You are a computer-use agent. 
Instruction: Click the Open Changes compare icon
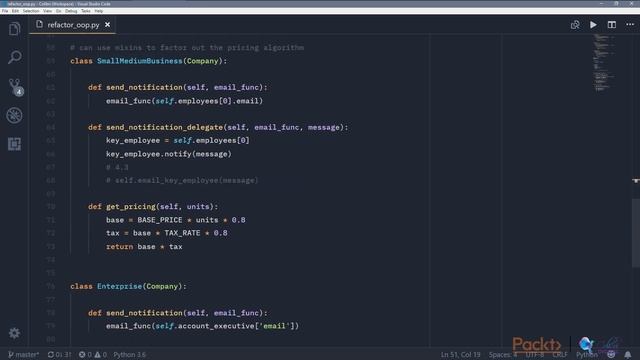coord(575,25)
